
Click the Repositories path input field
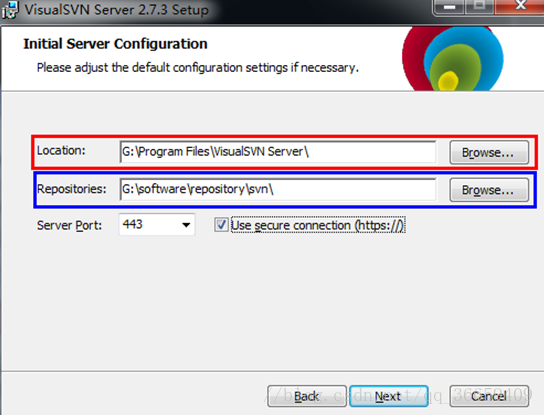pyautogui.click(x=278, y=189)
